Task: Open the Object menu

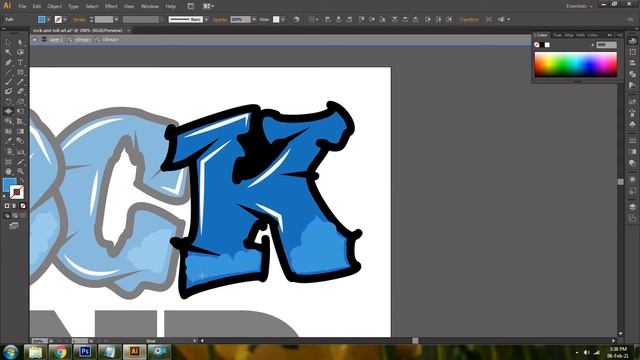Action: click(54, 6)
